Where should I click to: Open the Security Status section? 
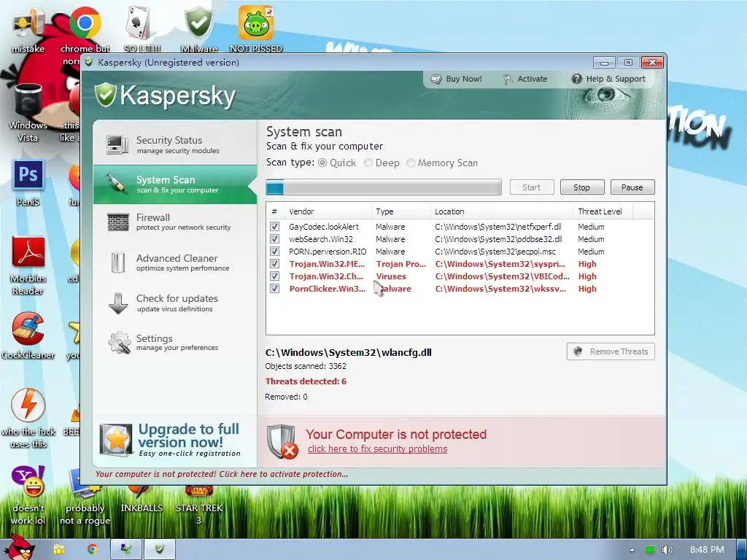pos(174,144)
